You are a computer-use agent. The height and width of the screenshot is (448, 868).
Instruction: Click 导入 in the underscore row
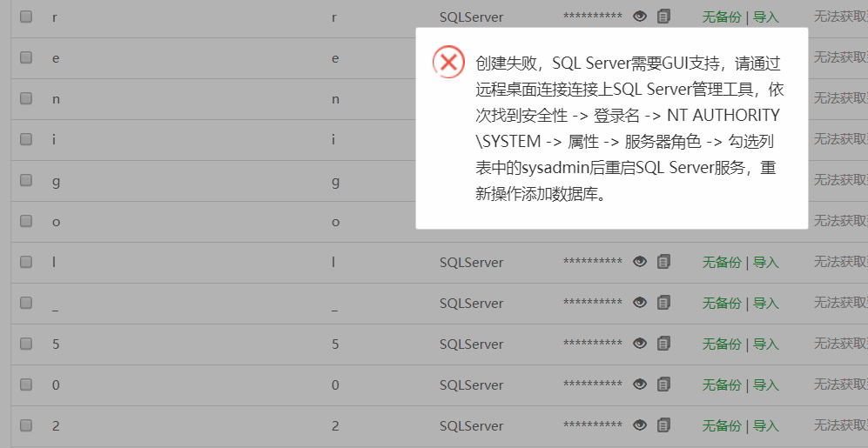click(x=766, y=303)
